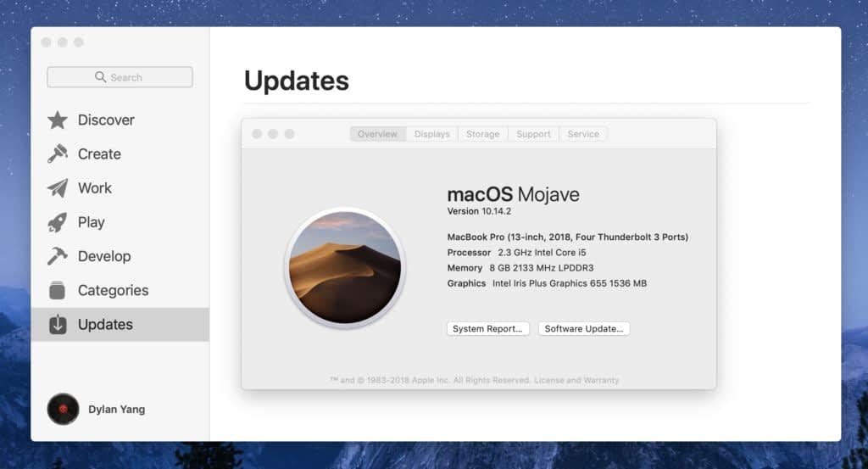Open the Storage tab

(482, 134)
